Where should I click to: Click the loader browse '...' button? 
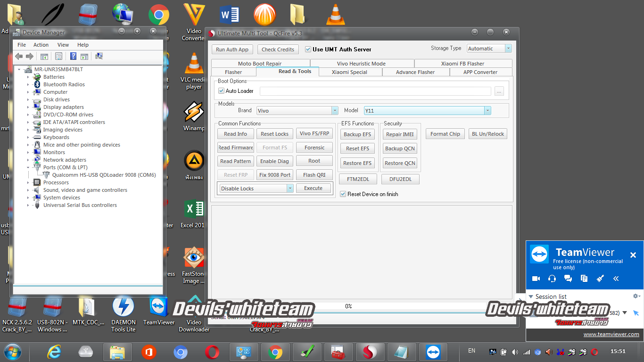499,91
